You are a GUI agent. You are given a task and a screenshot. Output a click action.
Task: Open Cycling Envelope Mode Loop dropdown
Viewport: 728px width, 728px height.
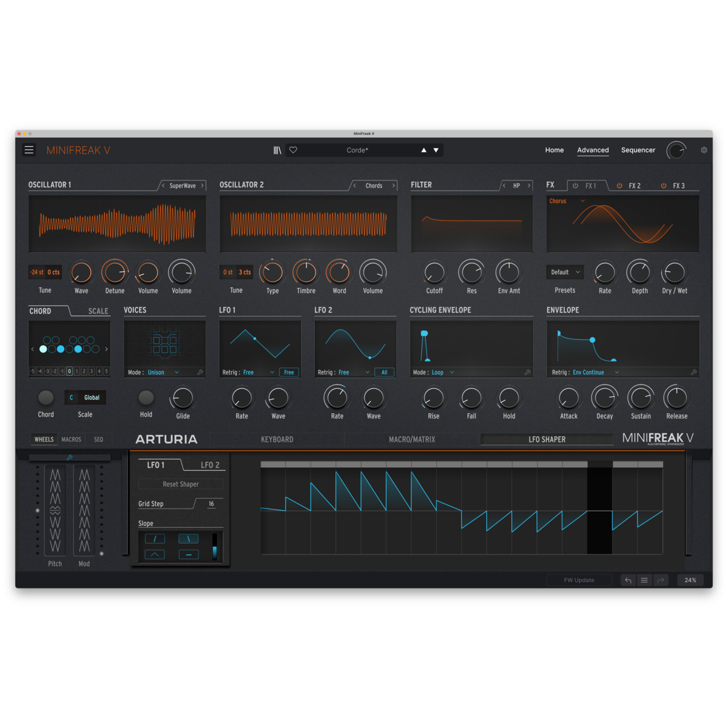click(443, 372)
